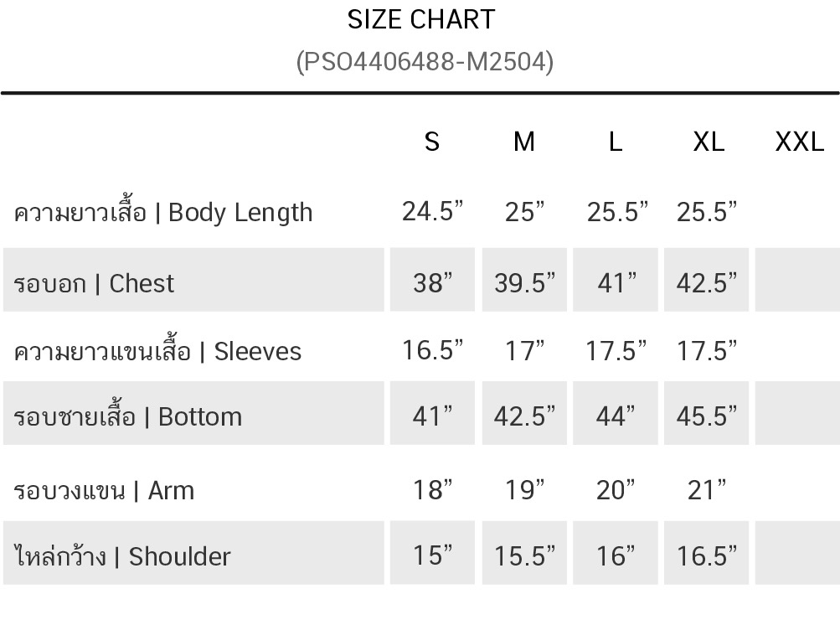The height and width of the screenshot is (625, 840).
Task: Click the 24.5" Body Length value for S
Action: [432, 212]
